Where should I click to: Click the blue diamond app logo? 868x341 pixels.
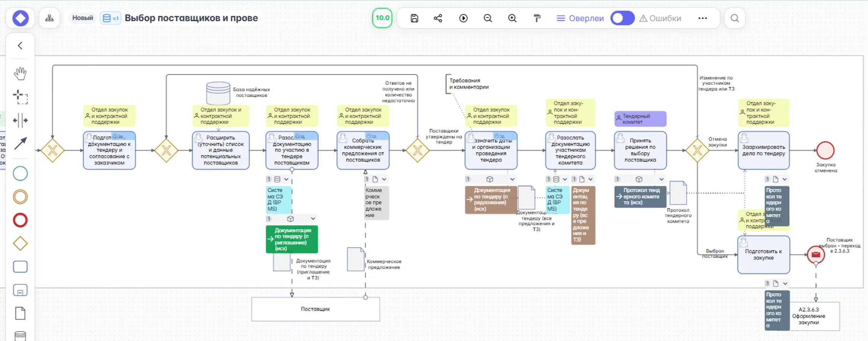click(20, 18)
